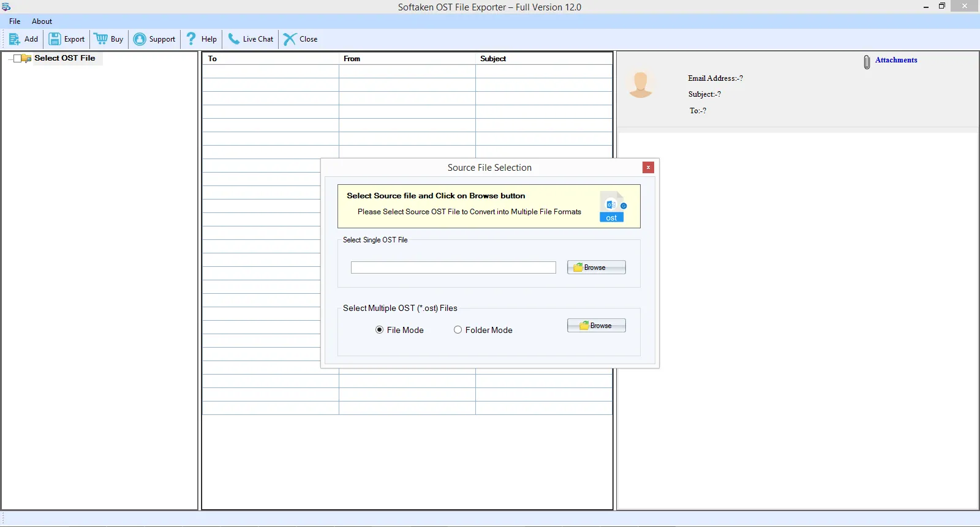Click the Subject column header
The width and height of the screenshot is (980, 527).
(544, 59)
